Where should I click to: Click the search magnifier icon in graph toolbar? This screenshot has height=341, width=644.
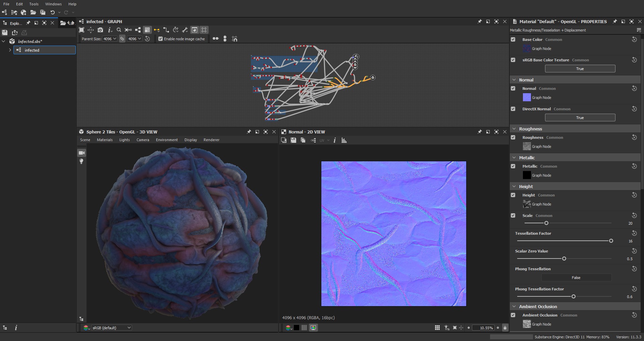tap(119, 30)
